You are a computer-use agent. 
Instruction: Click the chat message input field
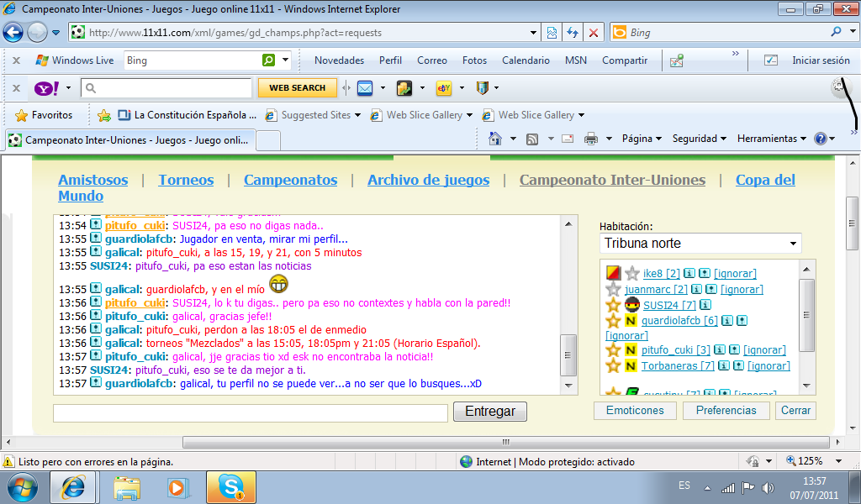[250, 412]
